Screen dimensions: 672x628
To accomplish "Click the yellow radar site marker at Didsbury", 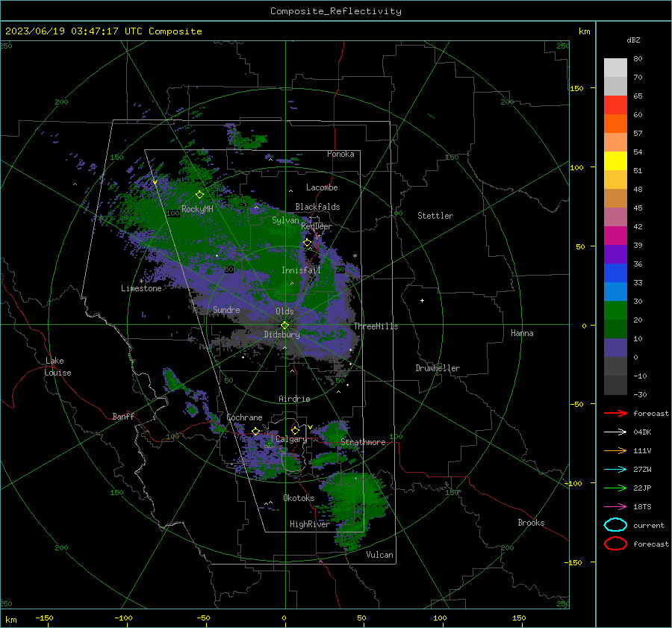I will pyautogui.click(x=285, y=325).
